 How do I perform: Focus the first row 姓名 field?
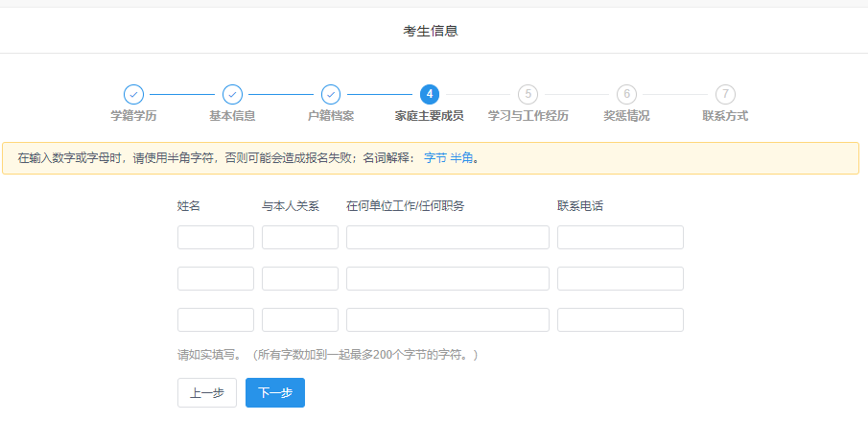(216, 237)
